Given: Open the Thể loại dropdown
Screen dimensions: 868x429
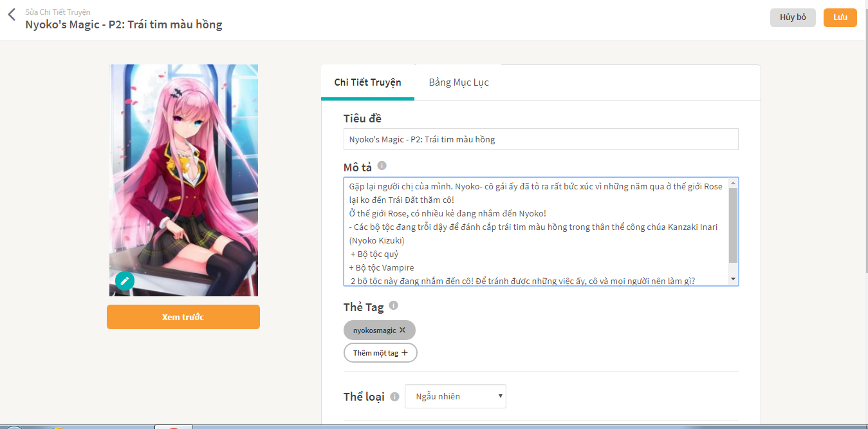Looking at the screenshot, I should (456, 396).
